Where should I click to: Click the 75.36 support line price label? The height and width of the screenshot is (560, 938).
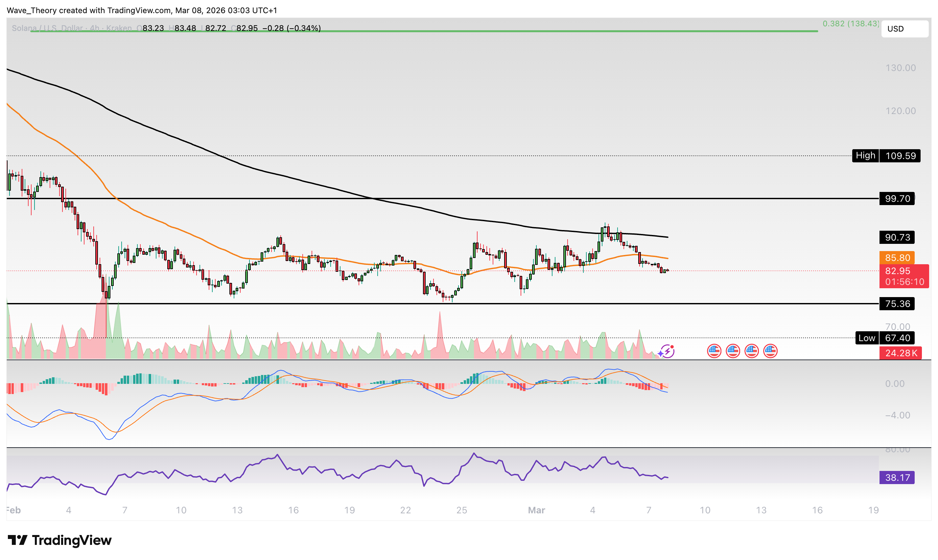897,303
